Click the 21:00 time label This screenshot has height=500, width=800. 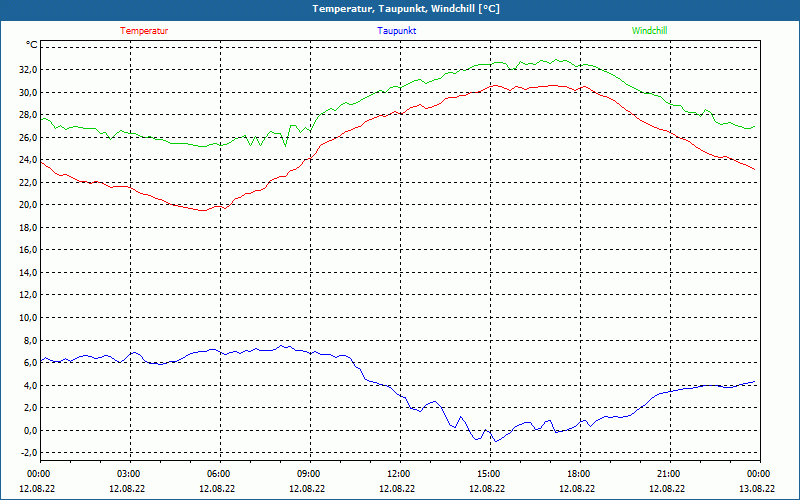coord(668,474)
